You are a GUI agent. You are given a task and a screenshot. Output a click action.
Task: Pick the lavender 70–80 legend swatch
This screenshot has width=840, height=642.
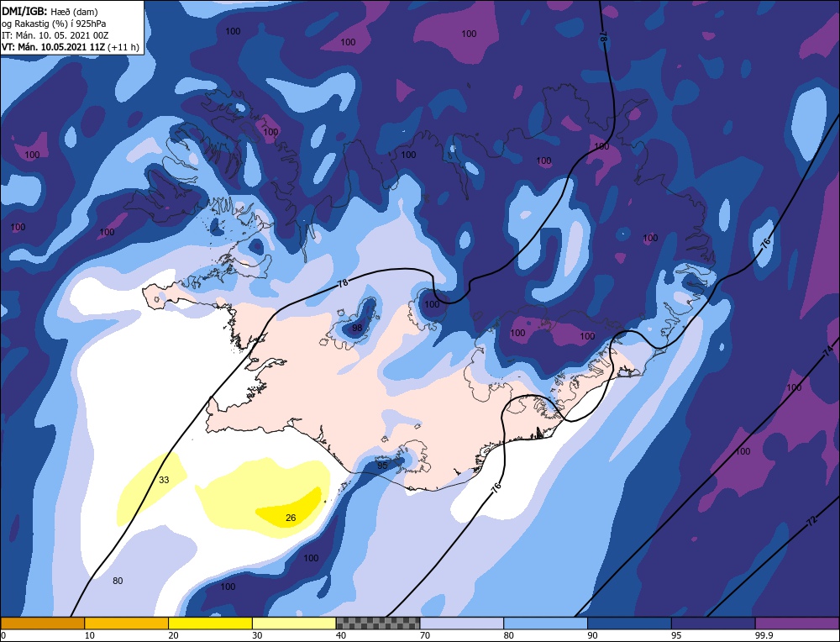click(x=462, y=623)
